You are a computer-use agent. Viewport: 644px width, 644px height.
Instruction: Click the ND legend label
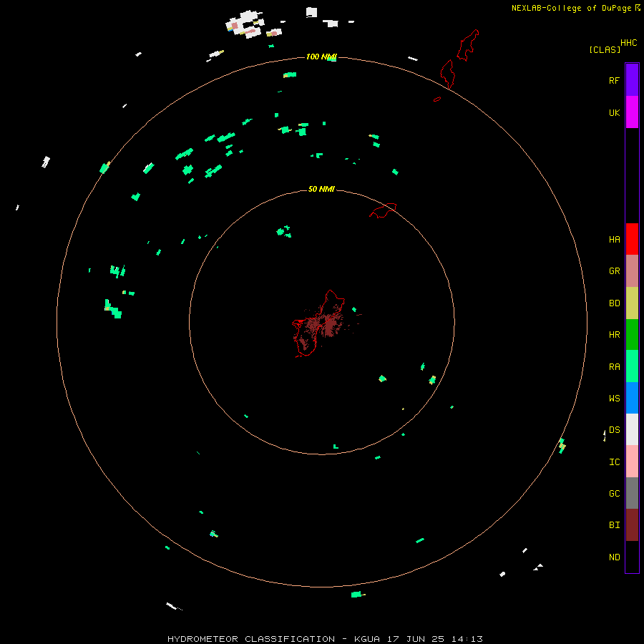coord(614,557)
